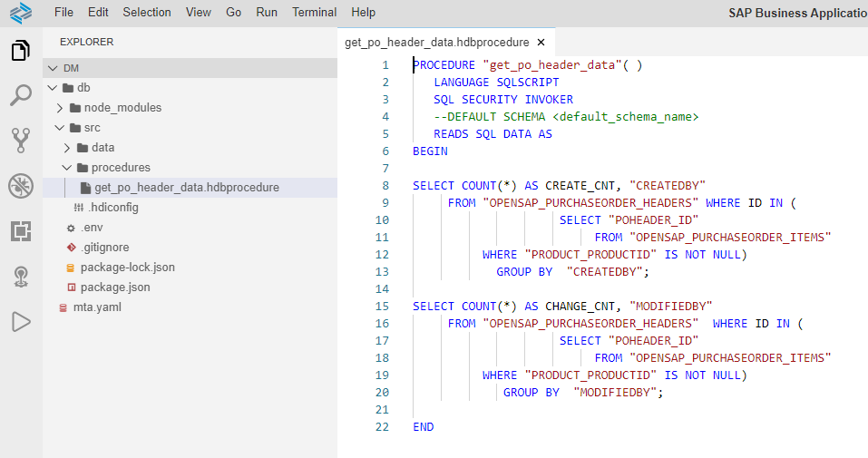The height and width of the screenshot is (458, 868).
Task: Click the package.json file icon
Action: (x=71, y=287)
